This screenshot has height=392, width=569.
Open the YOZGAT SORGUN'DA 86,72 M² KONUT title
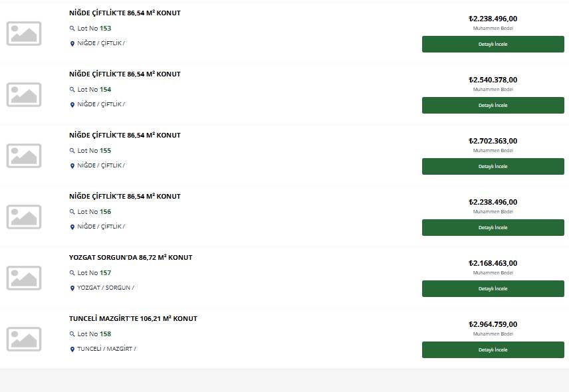coord(131,258)
